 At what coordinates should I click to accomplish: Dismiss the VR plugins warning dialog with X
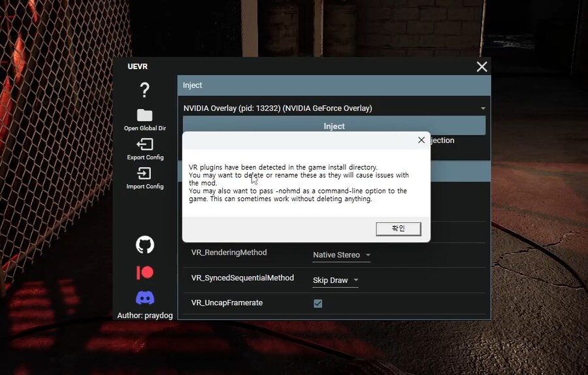[x=421, y=140]
